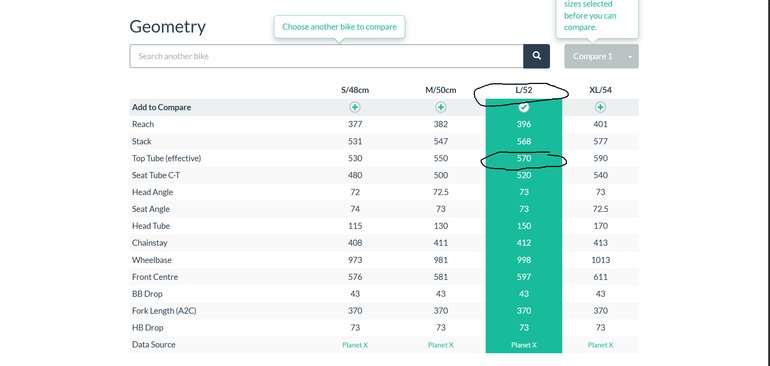Click the Wheelbase row label
770x366 pixels.
click(152, 260)
